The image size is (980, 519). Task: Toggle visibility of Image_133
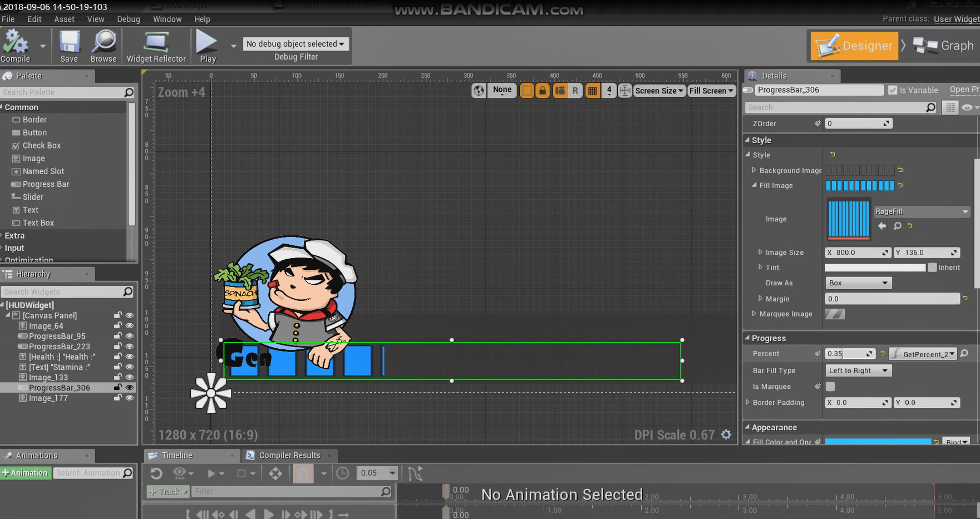coord(130,377)
